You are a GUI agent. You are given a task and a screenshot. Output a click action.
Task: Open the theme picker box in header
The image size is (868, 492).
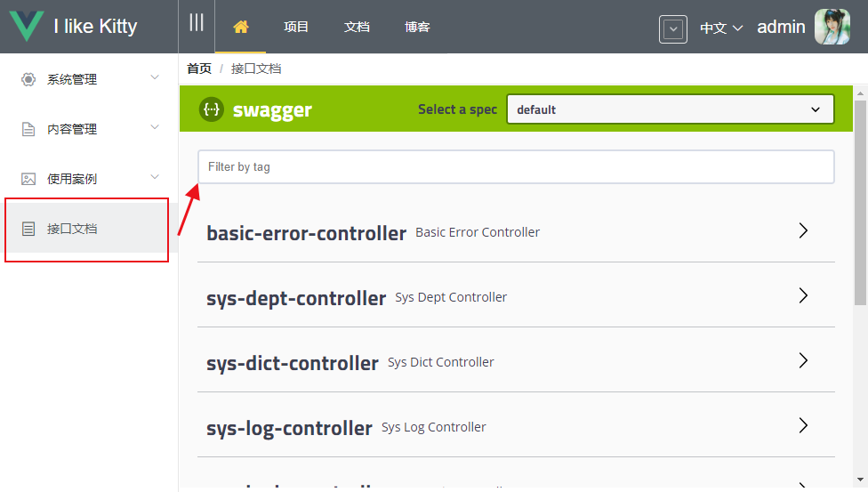[x=673, y=28]
